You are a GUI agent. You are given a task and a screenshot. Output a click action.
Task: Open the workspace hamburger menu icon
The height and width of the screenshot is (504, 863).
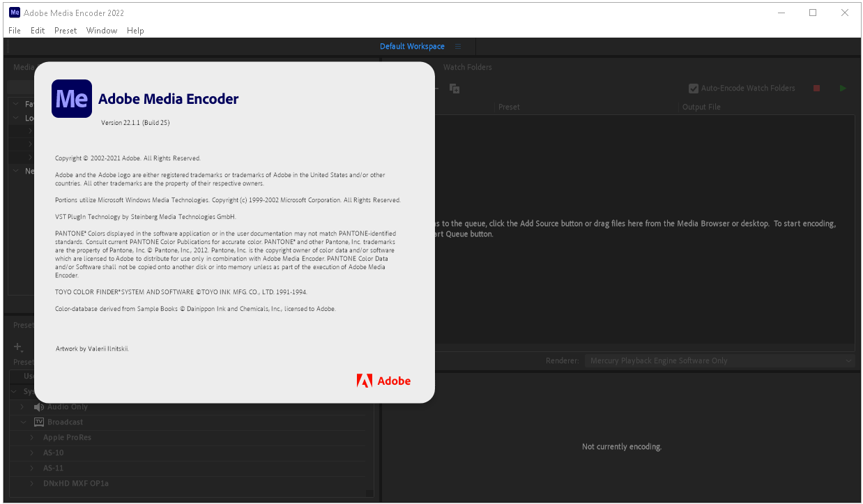[x=458, y=47]
